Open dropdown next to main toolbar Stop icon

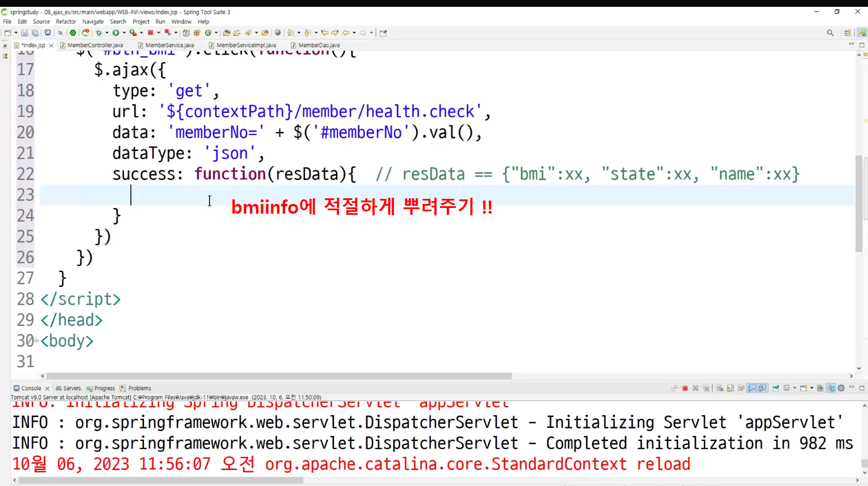click(159, 33)
